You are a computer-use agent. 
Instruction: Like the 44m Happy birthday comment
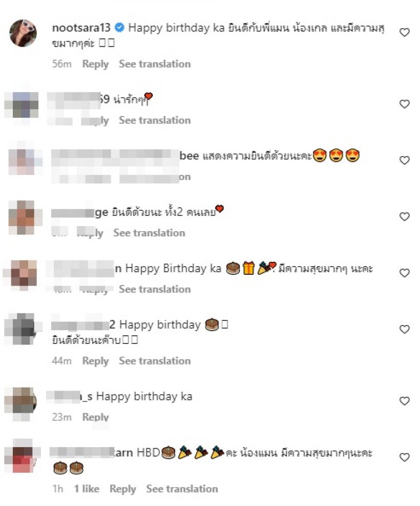(404, 329)
